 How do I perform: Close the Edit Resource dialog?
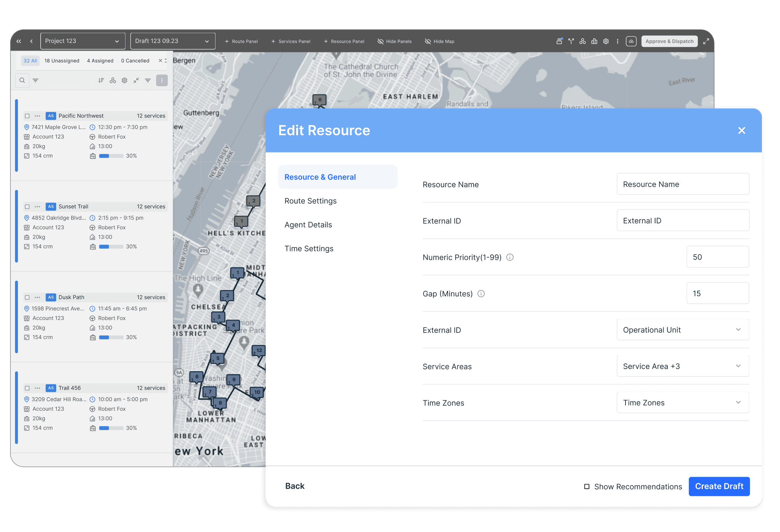coord(742,130)
